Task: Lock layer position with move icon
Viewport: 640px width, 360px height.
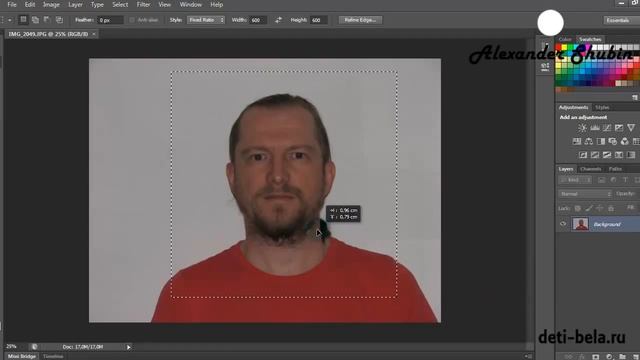Action: (x=600, y=208)
